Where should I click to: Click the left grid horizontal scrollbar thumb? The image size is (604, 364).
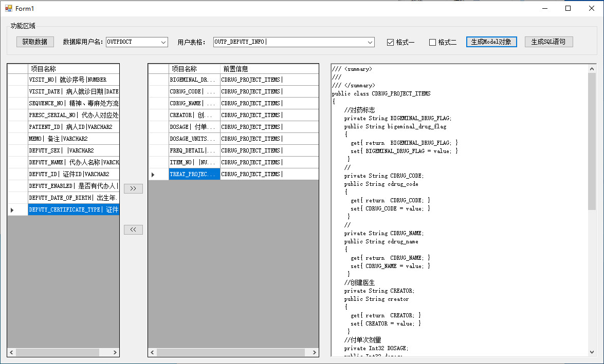point(58,353)
